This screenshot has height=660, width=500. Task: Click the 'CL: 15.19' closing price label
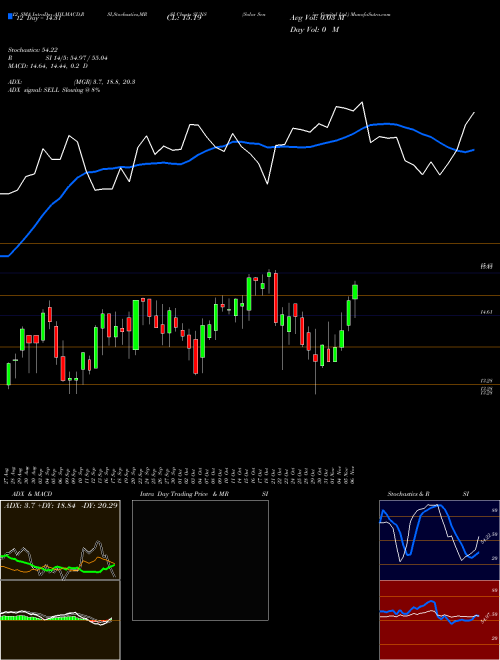coord(184,18)
